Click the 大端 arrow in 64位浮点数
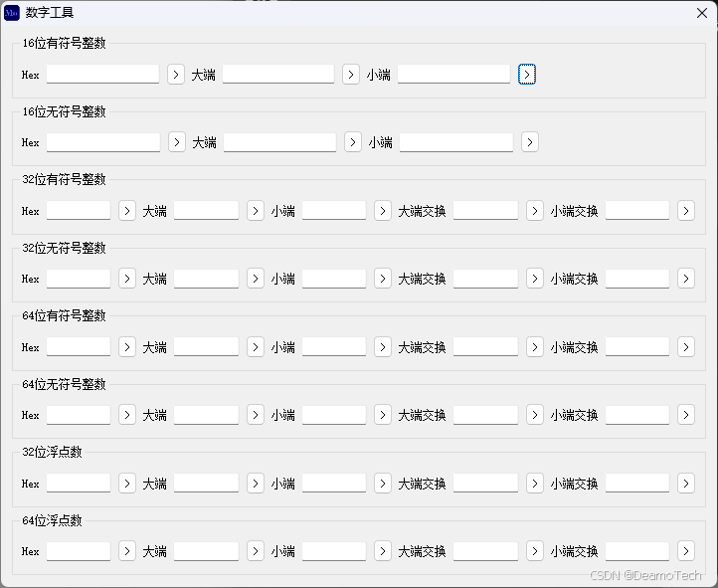718x588 pixels. click(x=256, y=551)
